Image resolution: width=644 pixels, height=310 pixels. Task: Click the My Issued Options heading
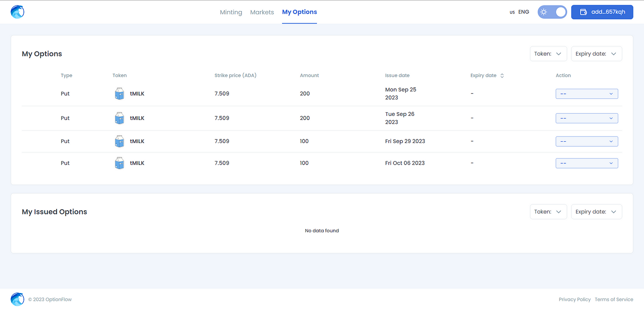click(x=55, y=212)
